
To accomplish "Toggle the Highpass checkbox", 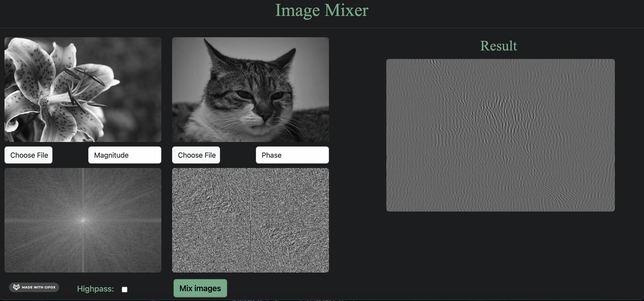I will (x=125, y=290).
